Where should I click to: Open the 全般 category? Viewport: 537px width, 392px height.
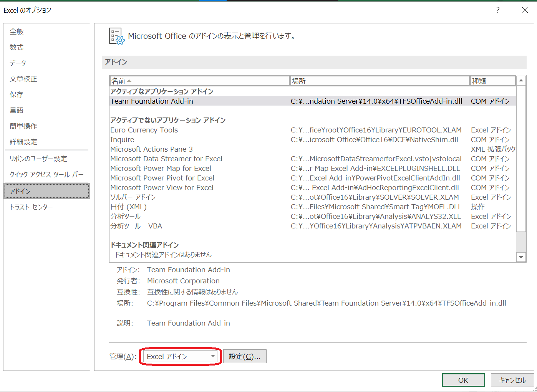[46, 31]
